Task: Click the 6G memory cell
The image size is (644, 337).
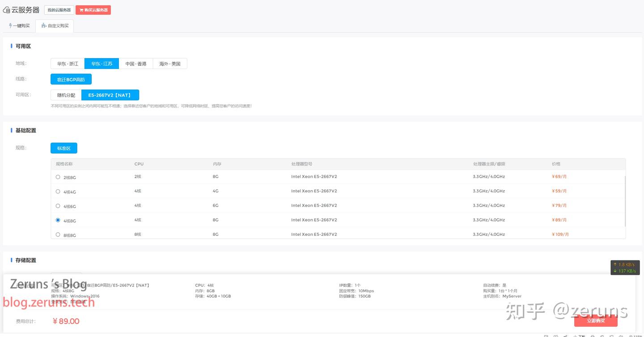Action: point(216,205)
